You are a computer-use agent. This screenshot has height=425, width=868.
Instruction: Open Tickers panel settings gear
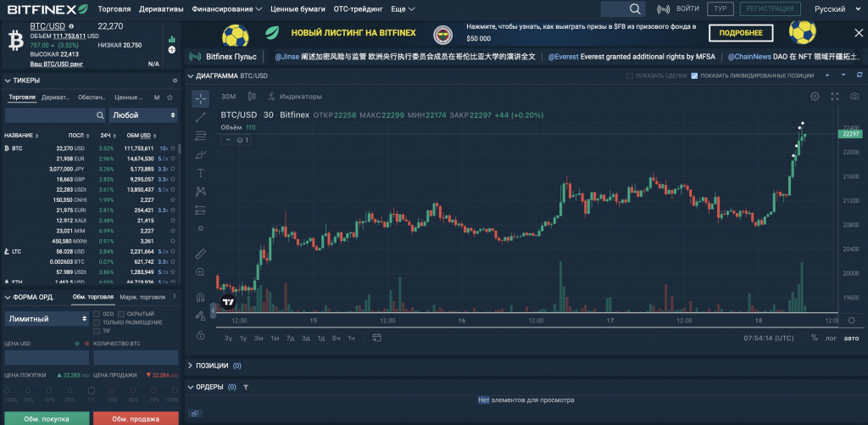(175, 81)
